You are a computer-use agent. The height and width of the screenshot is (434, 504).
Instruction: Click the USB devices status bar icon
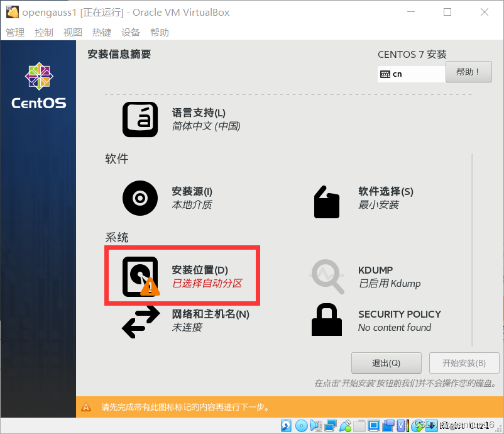coord(344,426)
